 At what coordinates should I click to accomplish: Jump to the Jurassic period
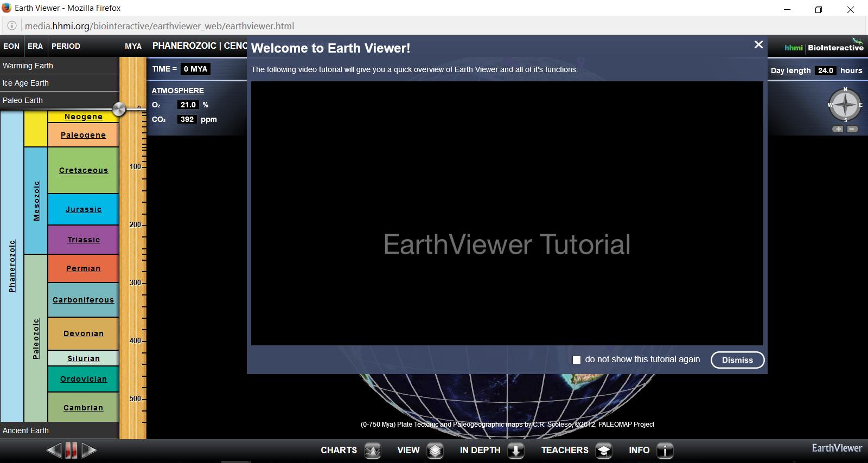point(84,209)
